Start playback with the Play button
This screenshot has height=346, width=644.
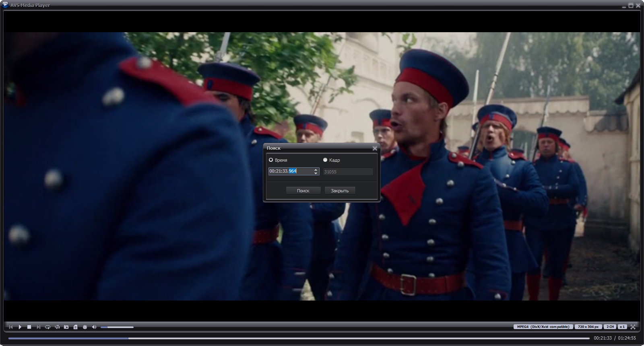(x=20, y=327)
